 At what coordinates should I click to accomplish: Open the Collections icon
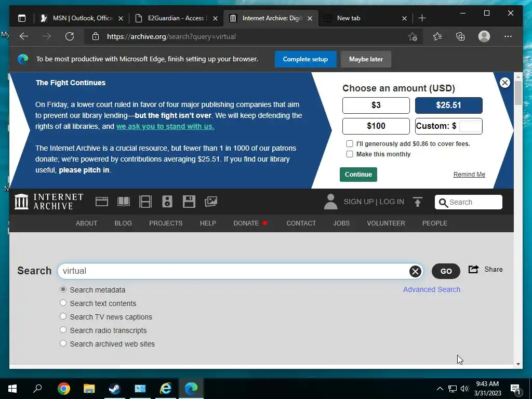(x=460, y=36)
